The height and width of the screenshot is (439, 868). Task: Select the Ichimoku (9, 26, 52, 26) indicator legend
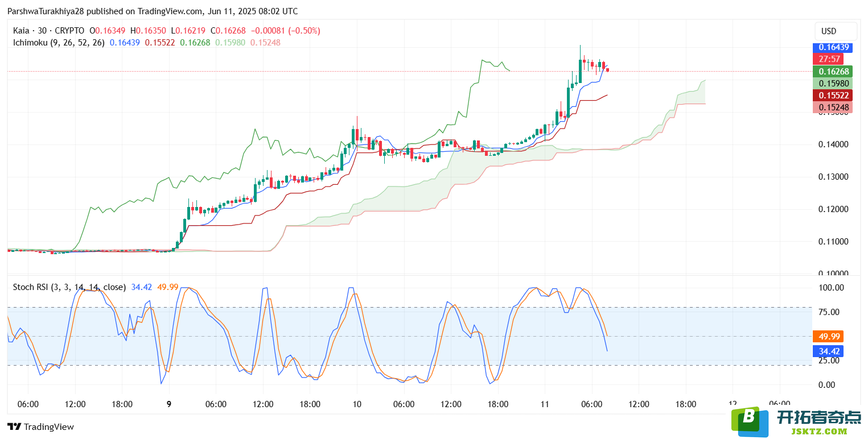click(59, 42)
